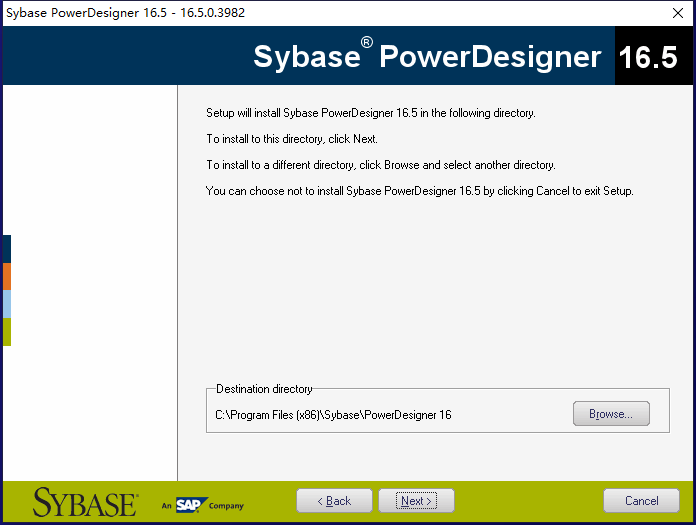The height and width of the screenshot is (525, 696).
Task: Click the 'To install to this directory' line
Action: pos(291,139)
